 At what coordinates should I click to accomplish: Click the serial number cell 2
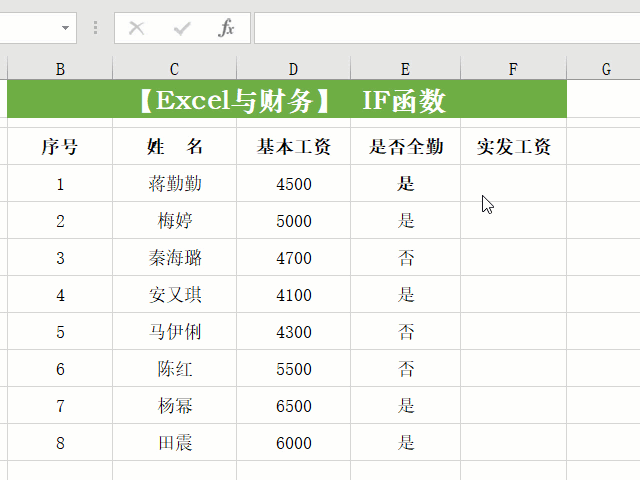click(60, 220)
